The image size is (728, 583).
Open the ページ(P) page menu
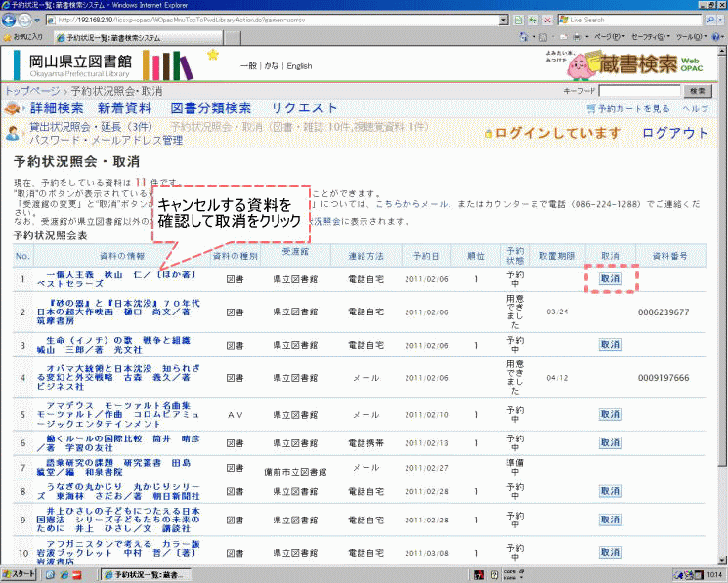point(609,37)
